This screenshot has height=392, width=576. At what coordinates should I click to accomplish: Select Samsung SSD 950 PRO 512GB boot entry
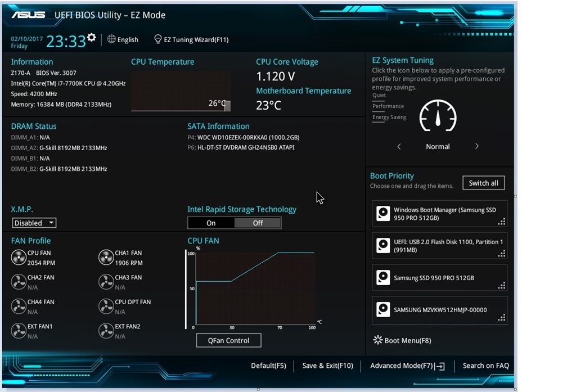pyautogui.click(x=440, y=277)
